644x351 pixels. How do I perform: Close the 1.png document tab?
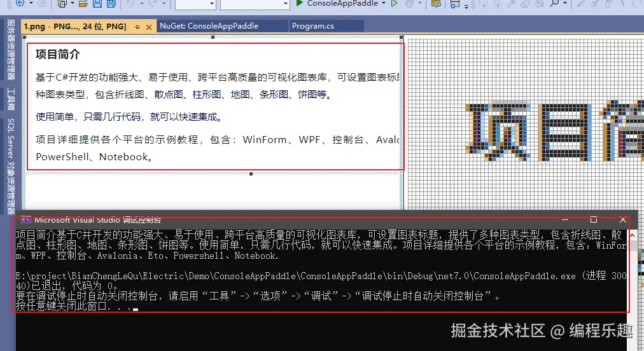click(149, 27)
